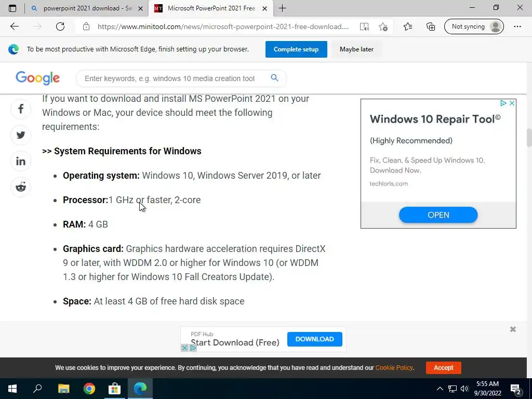Click the Microsoft Edge taskbar icon
532x399 pixels.
140,389
